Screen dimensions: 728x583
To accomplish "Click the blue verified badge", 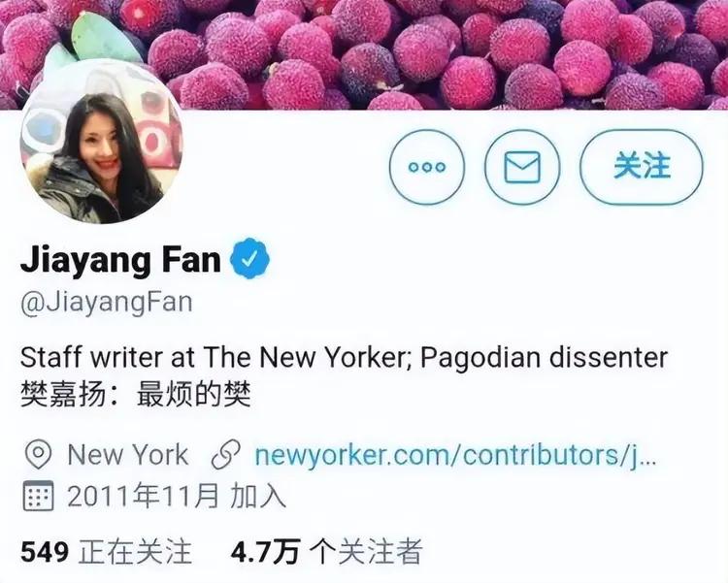I will coord(250,259).
